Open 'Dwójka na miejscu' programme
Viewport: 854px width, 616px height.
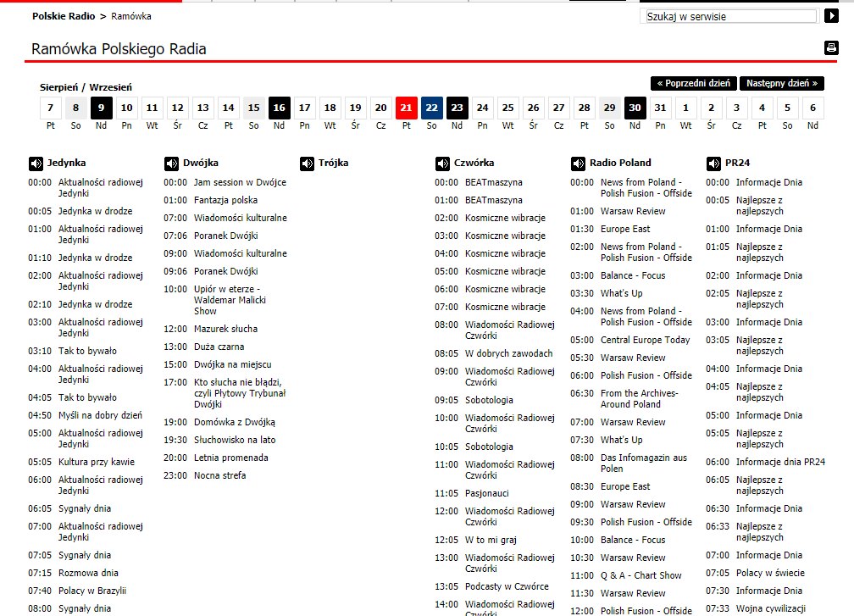pos(232,365)
